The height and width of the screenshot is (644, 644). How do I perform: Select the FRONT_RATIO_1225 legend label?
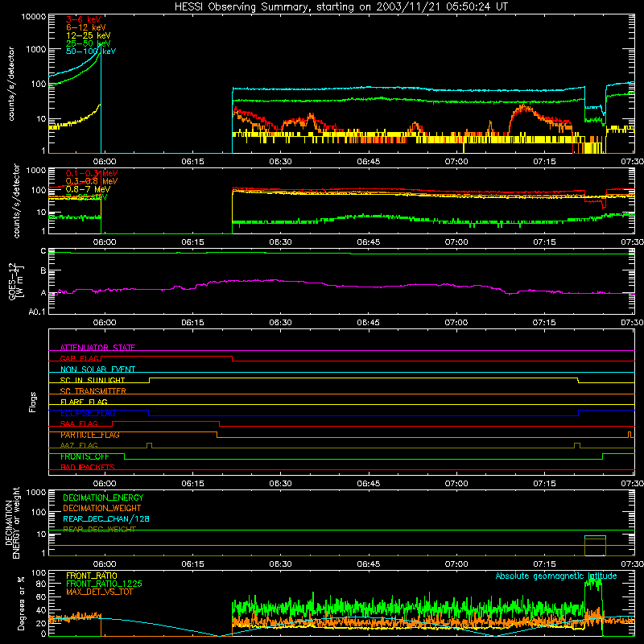105,584
